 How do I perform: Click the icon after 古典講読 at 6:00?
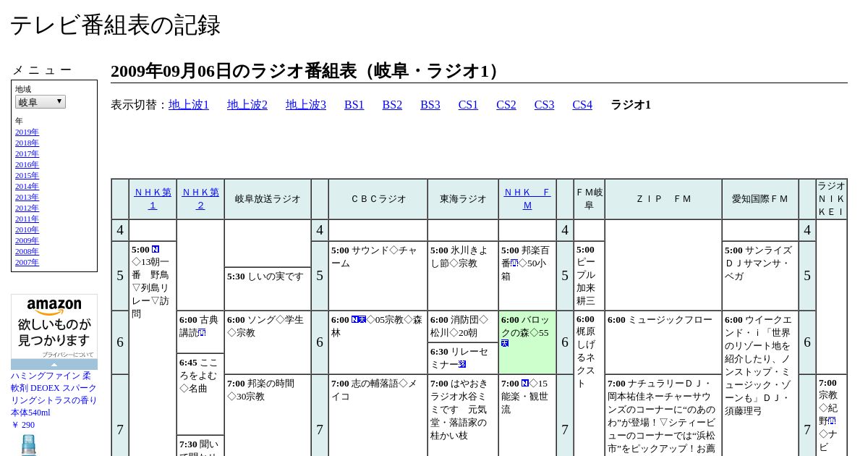(202, 333)
